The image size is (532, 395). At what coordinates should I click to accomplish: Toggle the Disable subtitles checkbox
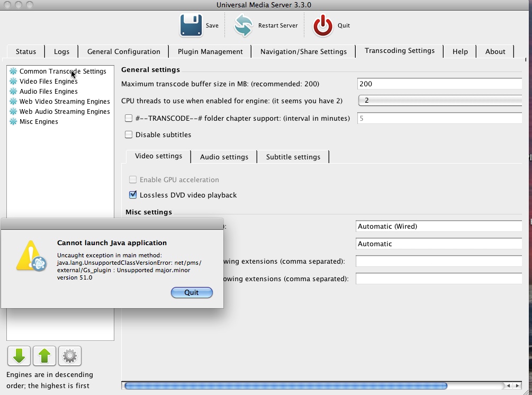click(x=129, y=134)
